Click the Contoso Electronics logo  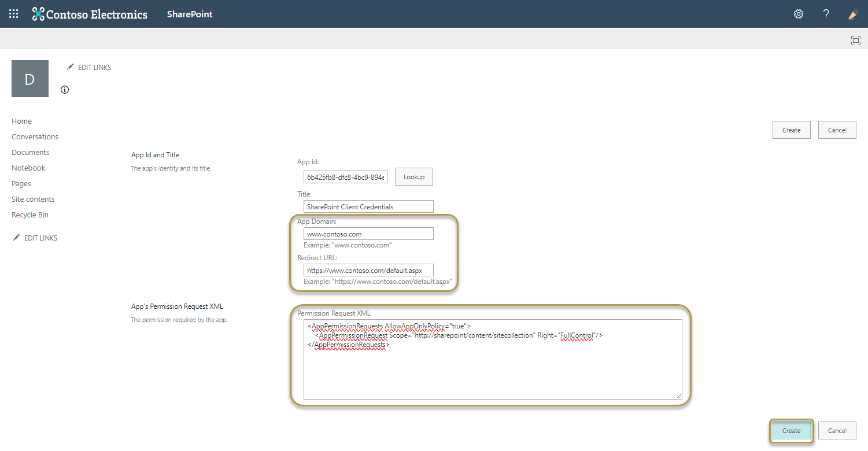(90, 14)
